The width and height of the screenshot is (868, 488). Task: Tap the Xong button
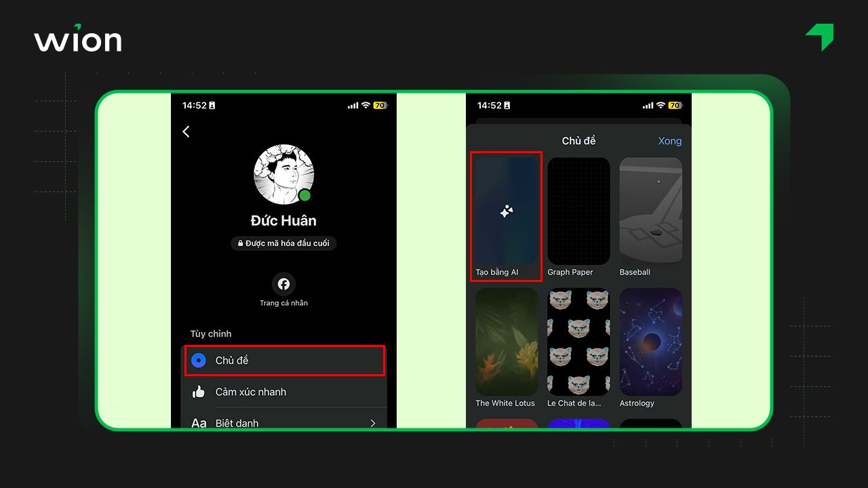(669, 141)
